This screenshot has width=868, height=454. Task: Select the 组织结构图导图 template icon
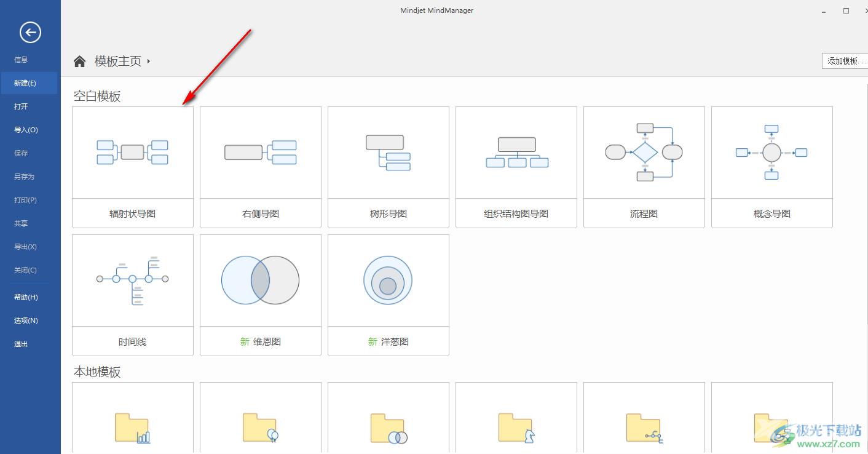(x=516, y=153)
